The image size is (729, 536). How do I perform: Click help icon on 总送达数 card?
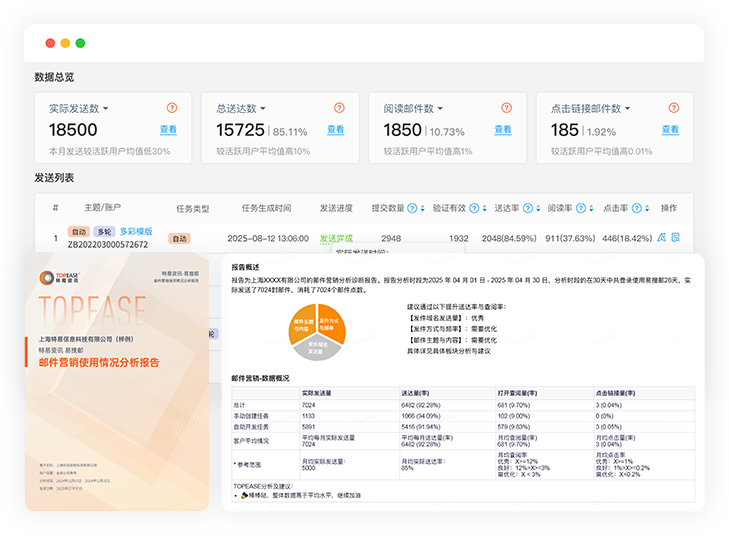pyautogui.click(x=339, y=108)
